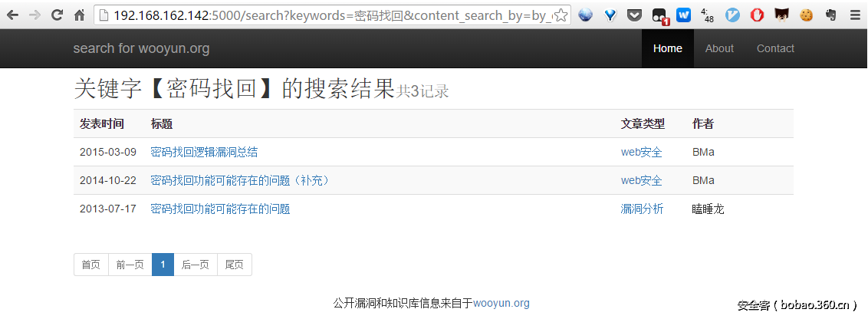Bookmark this page with the star
Screen dimensions: 868x319
[561, 15]
